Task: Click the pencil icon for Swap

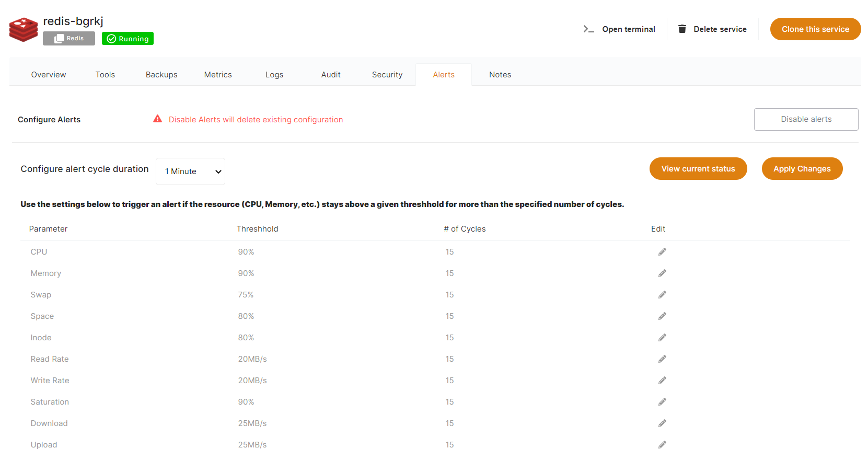Action: (x=662, y=295)
